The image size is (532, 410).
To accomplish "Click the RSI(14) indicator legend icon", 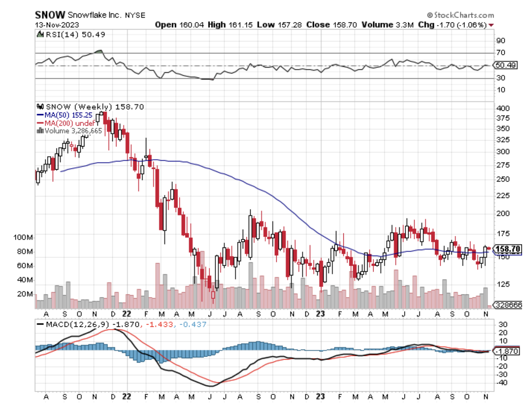I will click(x=40, y=35).
